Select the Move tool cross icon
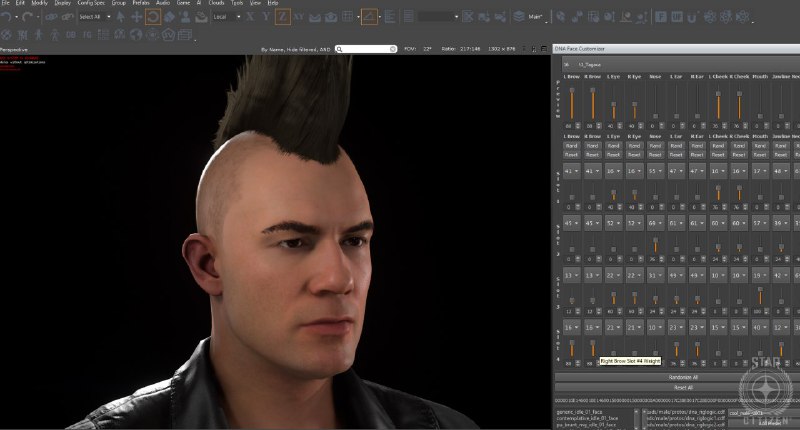800x430 pixels. click(x=136, y=17)
